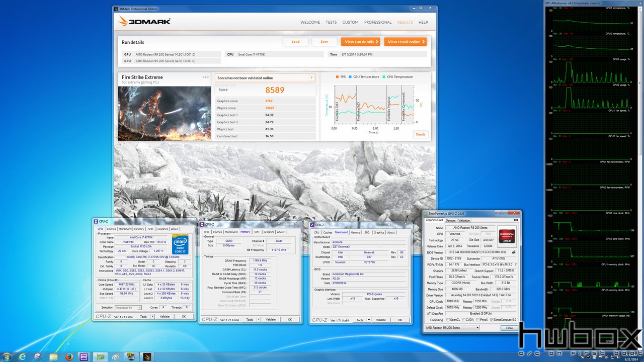The width and height of the screenshot is (644, 362).
Task: Toggle PhysX checkbox in GPU-Z
Action: coord(477,320)
